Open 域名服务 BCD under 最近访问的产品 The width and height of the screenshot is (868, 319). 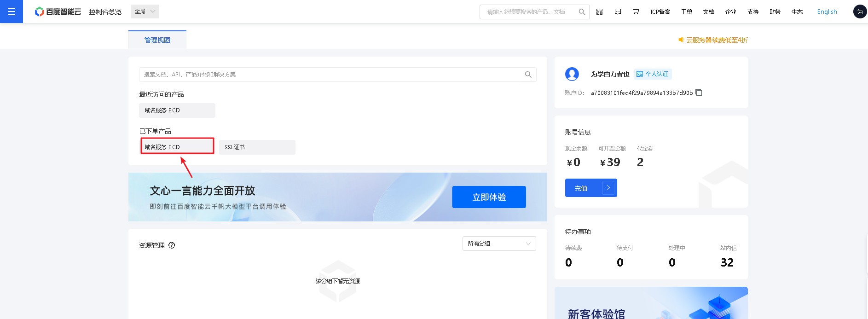coord(177,110)
